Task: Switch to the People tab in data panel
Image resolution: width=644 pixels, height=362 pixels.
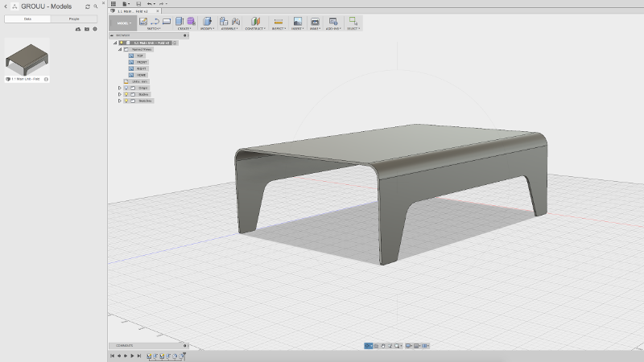Action: click(x=74, y=19)
